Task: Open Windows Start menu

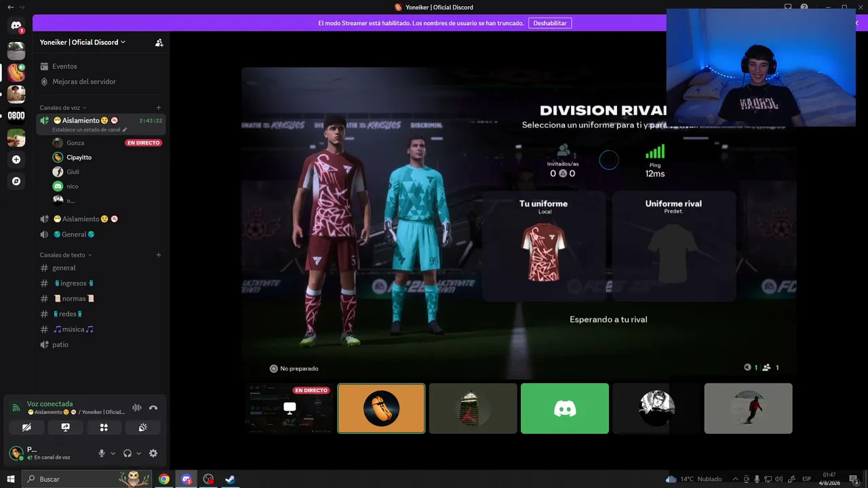Action: [11, 479]
